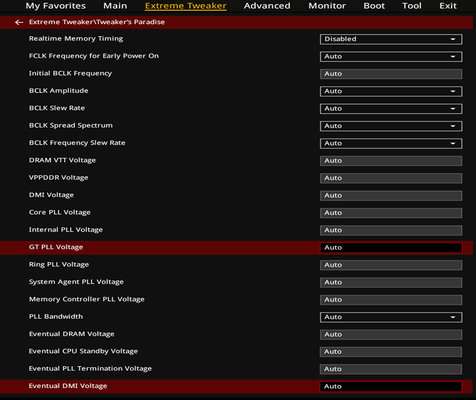The width and height of the screenshot is (476, 400).
Task: Expand the BCLK Frequency Slew Rate dropdown
Action: (x=391, y=143)
